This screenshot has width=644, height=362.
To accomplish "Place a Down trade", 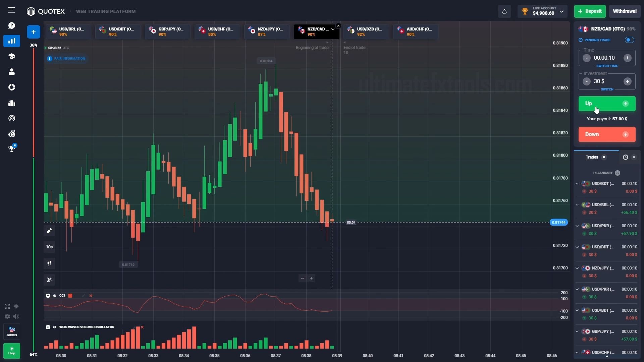I will coord(607,134).
